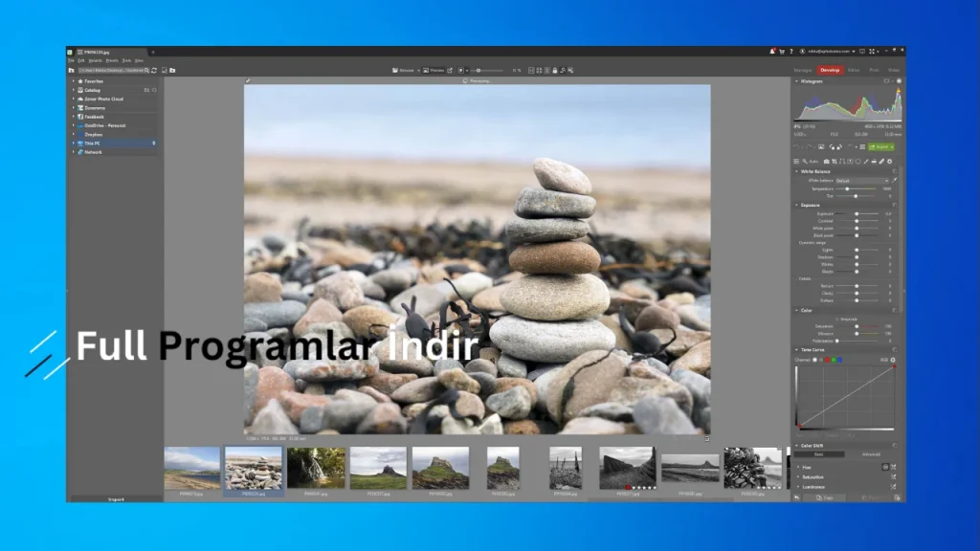This screenshot has width=980, height=551.
Task: Open the Editor module tab
Action: (x=853, y=70)
